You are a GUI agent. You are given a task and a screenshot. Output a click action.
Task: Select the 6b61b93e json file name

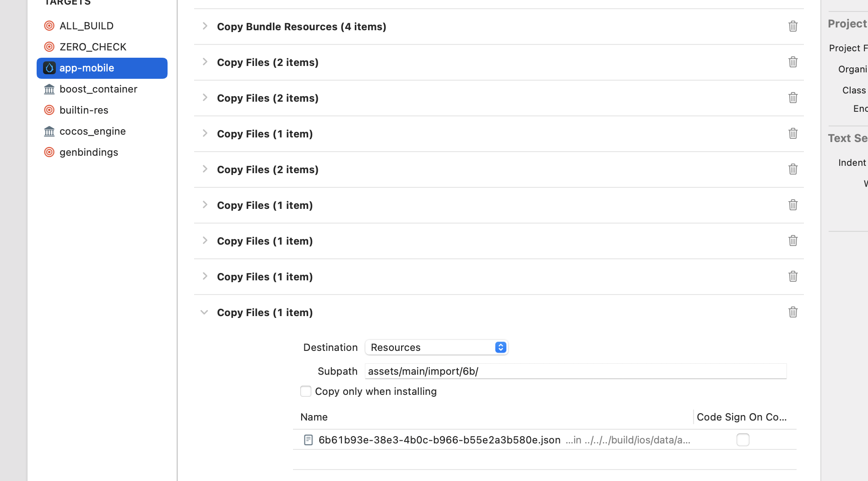click(x=439, y=439)
